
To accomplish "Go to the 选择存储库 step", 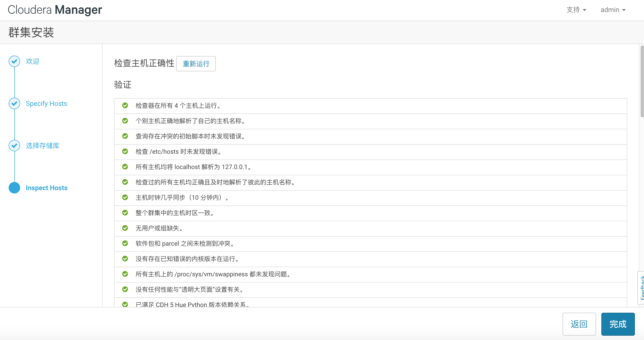I will pos(42,146).
